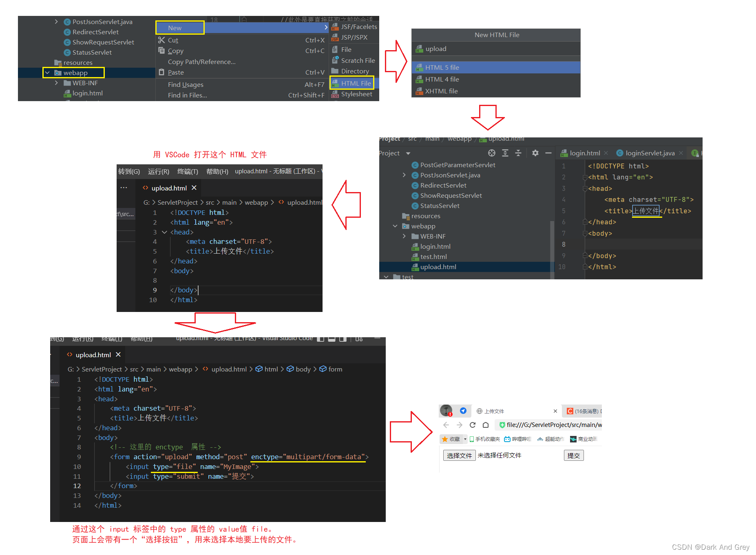756x555 pixels.
Task: Click the 提交 submit button
Action: click(x=574, y=455)
